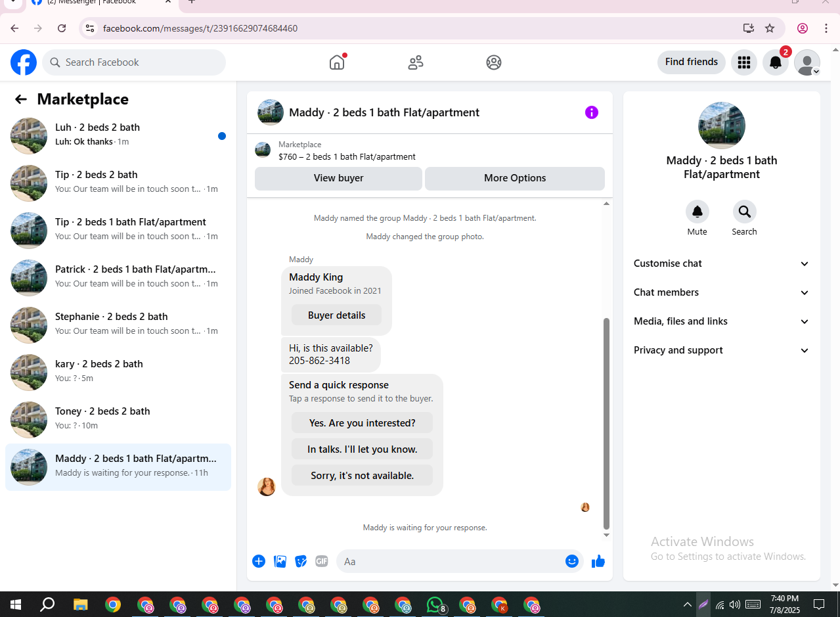Open the Home feed icon
Image resolution: width=840 pixels, height=617 pixels.
[337, 62]
